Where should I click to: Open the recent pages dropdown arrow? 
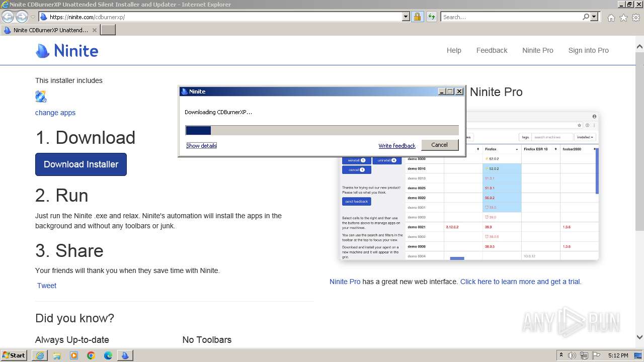coord(33,17)
